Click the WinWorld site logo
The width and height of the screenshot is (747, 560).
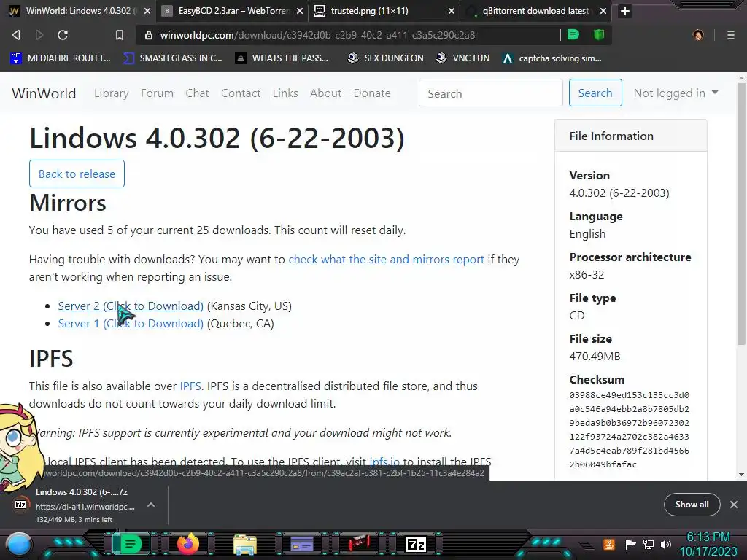tap(44, 93)
